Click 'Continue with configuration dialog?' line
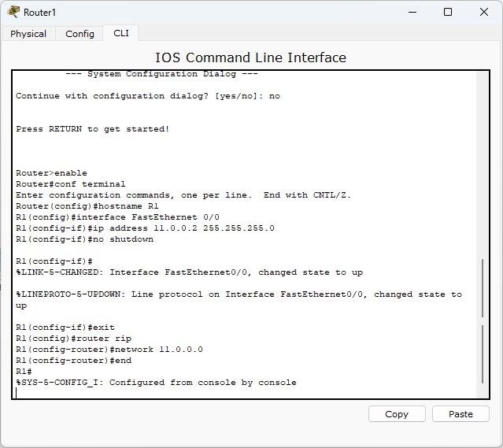 pos(148,96)
